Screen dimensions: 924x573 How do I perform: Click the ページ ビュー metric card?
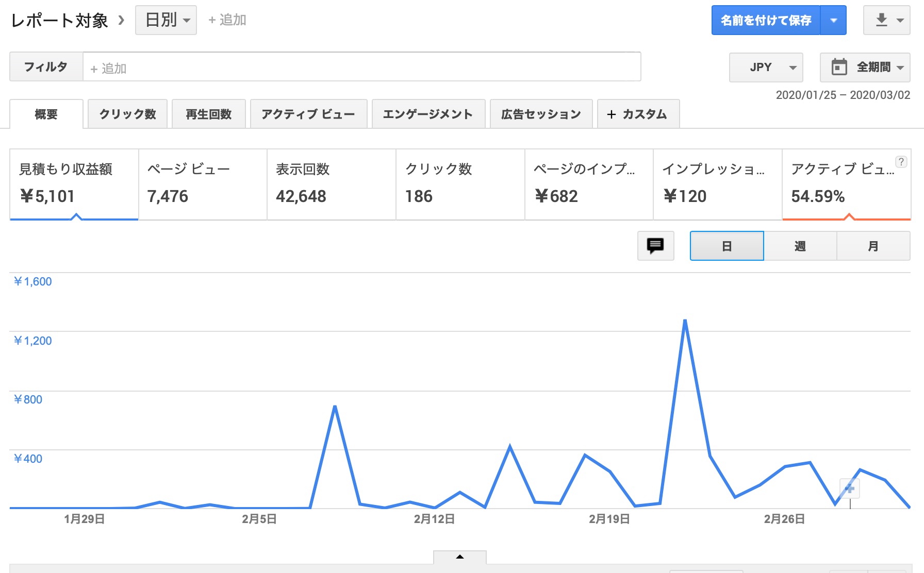tap(201, 184)
